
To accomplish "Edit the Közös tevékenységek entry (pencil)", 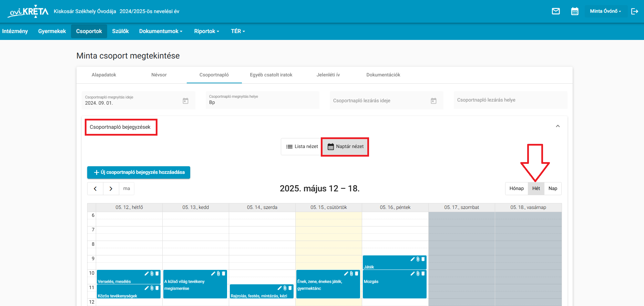I will tap(146, 288).
